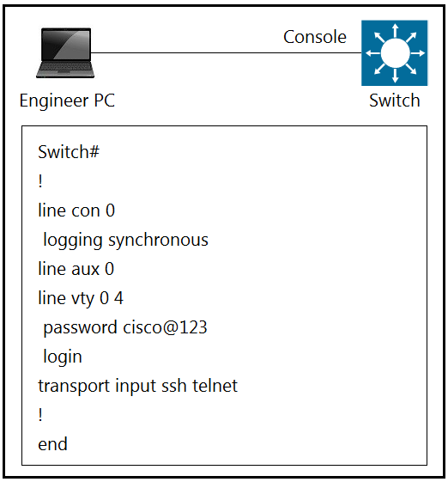Click the blue Switch icon
Image resolution: width=448 pixels, height=482 pixels.
[395, 53]
